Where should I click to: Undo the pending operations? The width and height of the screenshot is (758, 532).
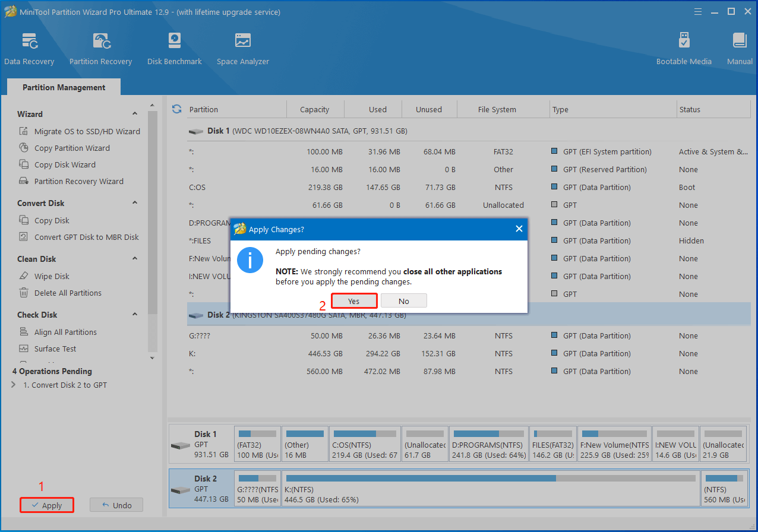pyautogui.click(x=116, y=505)
